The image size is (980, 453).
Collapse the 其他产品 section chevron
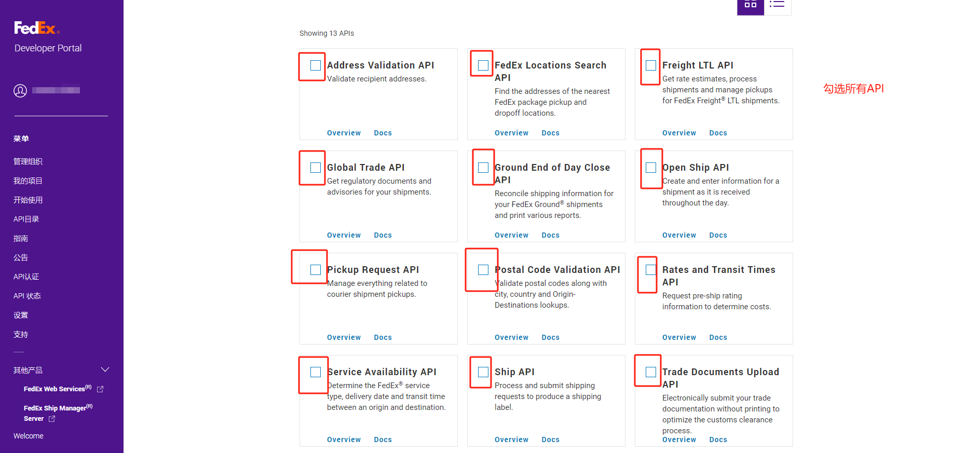click(105, 370)
